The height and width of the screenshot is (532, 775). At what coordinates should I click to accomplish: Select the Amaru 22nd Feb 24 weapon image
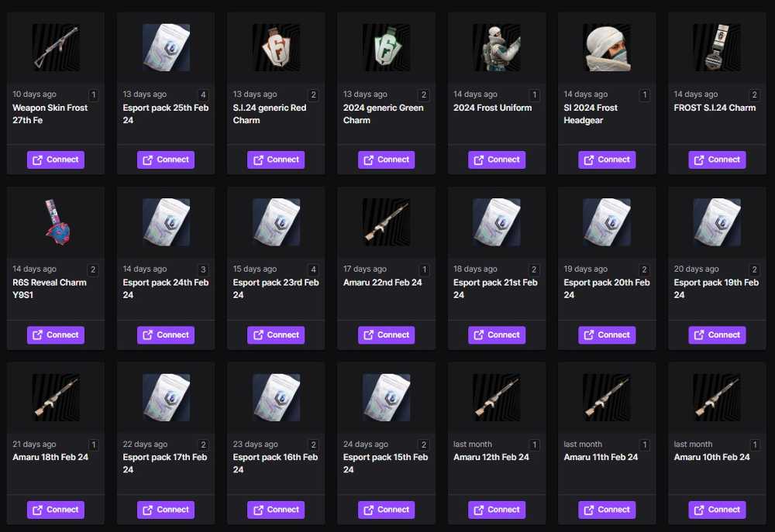[387, 222]
